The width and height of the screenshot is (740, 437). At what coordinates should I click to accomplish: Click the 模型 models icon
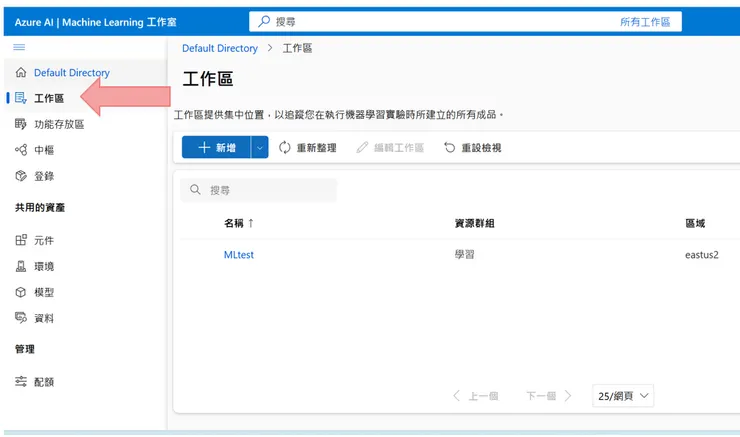[21, 292]
